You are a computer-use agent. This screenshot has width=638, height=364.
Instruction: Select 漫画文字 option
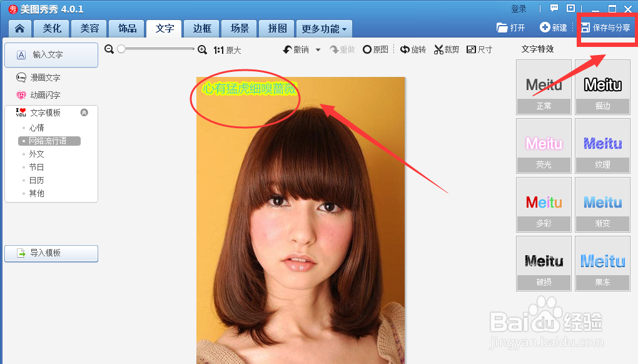38,78
